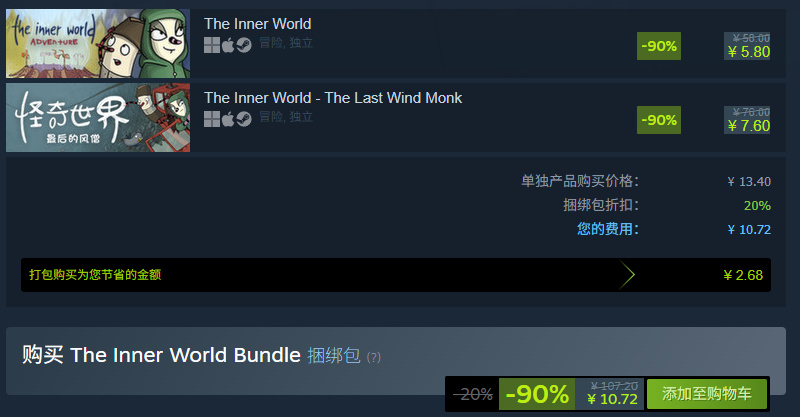Viewport: 800px width, 417px height.
Task: Click Steam icon under The Last Wind Monk
Action: pyautogui.click(x=244, y=119)
